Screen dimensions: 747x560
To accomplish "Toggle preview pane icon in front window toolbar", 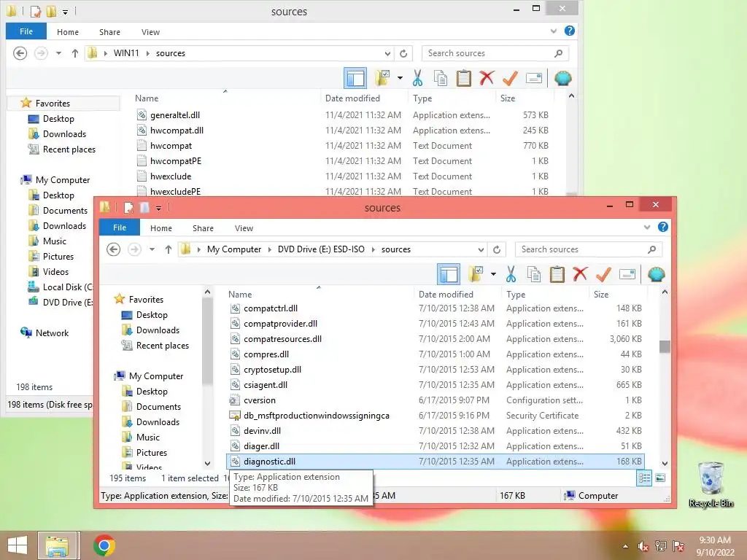I will (x=449, y=274).
